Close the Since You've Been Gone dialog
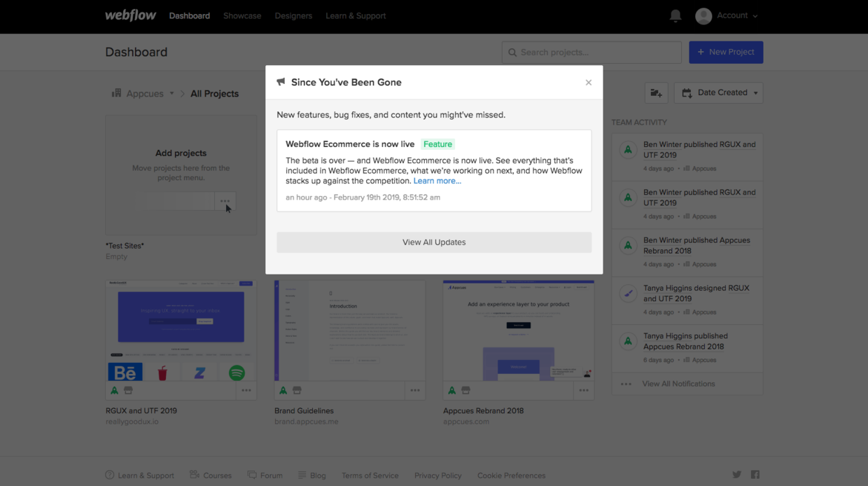868x486 pixels. coord(588,83)
